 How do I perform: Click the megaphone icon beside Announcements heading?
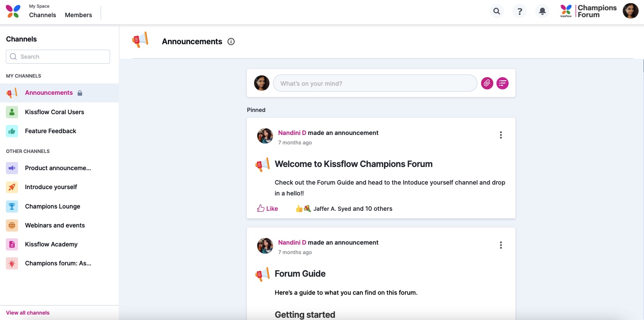pos(140,40)
